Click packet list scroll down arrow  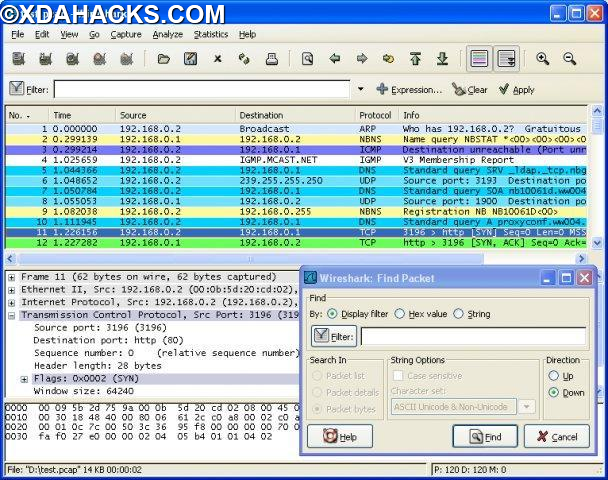tap(597, 243)
